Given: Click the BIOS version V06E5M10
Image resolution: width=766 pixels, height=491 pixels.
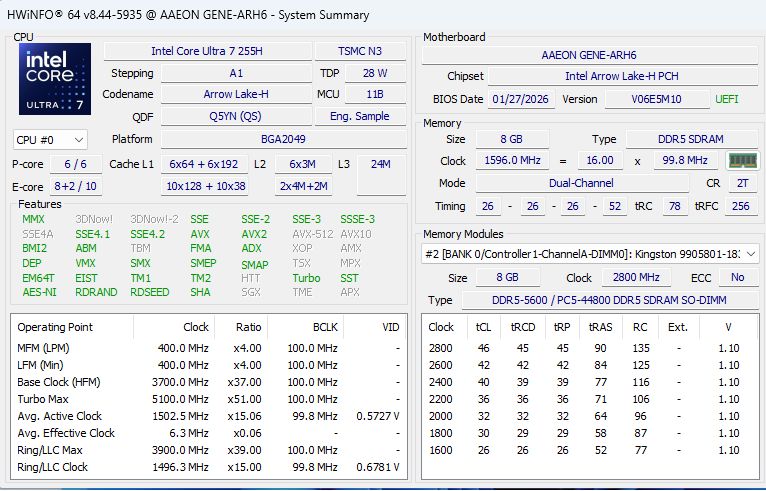Looking at the screenshot, I should 657,99.
